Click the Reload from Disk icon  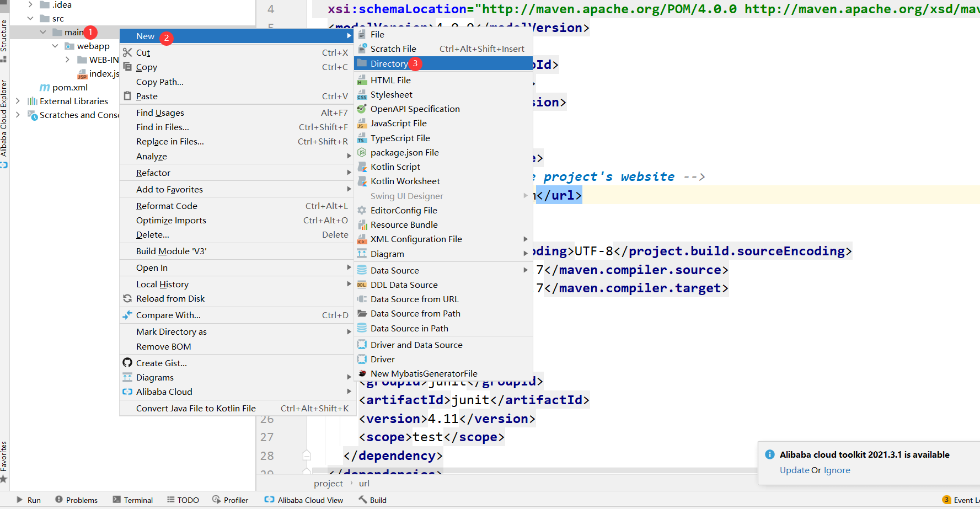coord(127,298)
